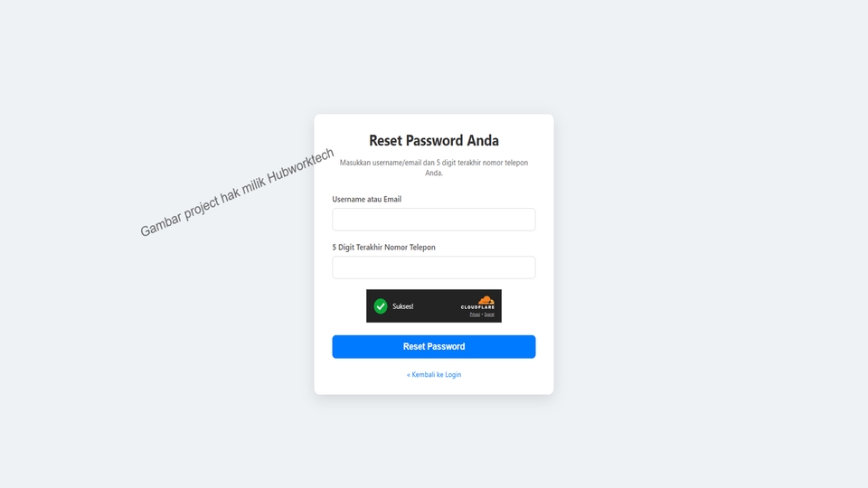
Task: Select the "Sukses!" verification status text
Action: (403, 306)
